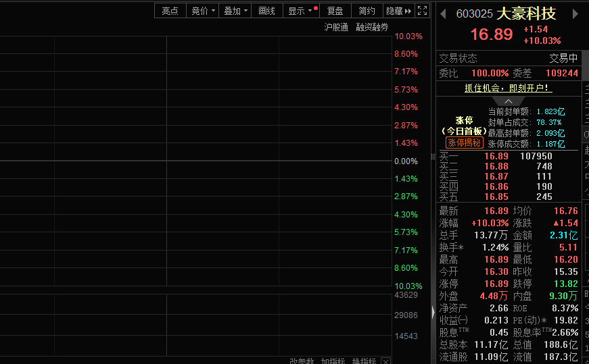The image size is (589, 364).
Task: Click the stock name 大豪科技
Action: click(x=526, y=14)
